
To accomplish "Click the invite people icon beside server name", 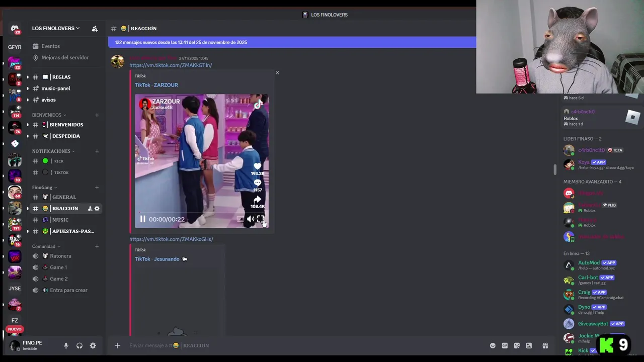I will pos(95,29).
